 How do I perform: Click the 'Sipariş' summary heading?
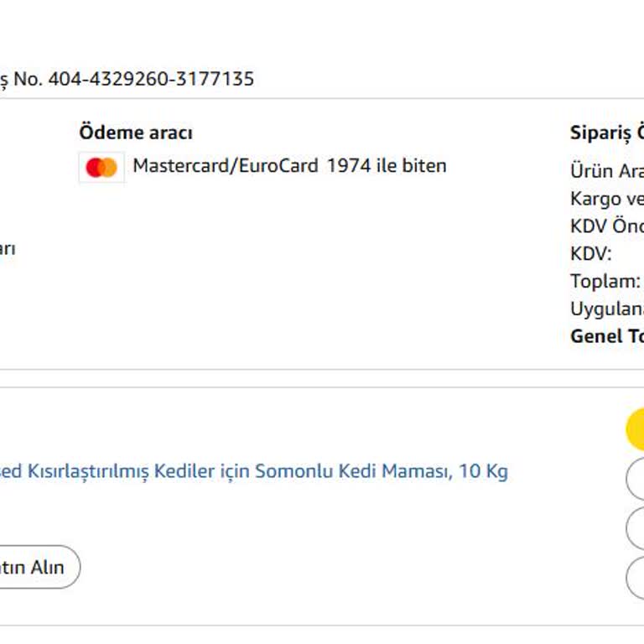607,132
